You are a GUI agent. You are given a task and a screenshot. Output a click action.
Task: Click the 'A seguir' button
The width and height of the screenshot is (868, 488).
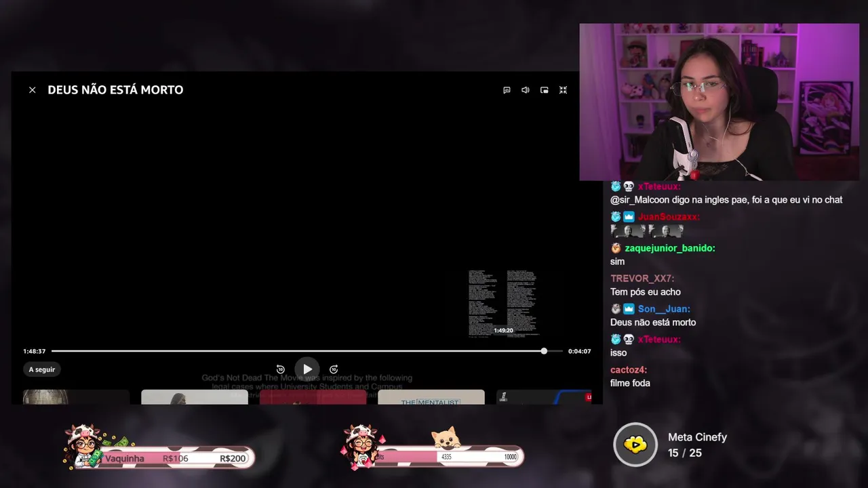[x=42, y=369]
